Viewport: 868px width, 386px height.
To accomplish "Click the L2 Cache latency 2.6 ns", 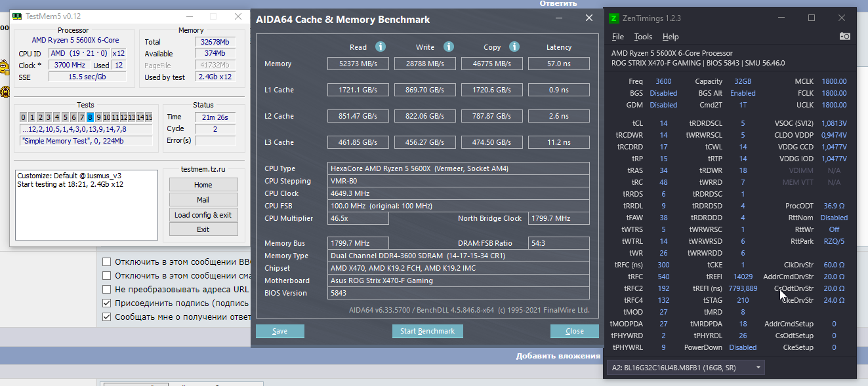I will [558, 116].
